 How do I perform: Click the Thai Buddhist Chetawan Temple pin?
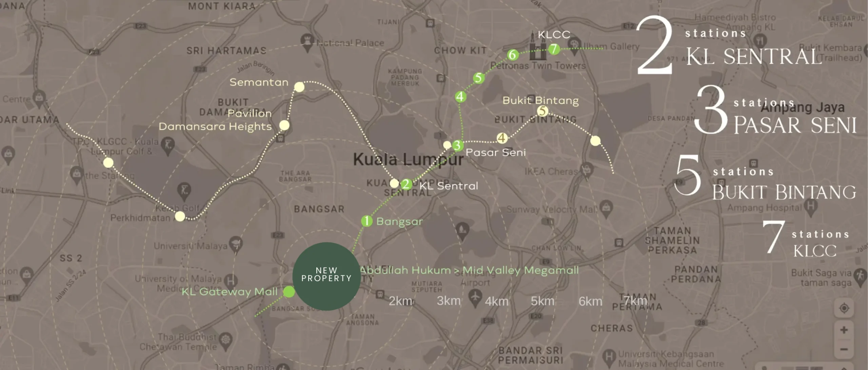point(225,340)
